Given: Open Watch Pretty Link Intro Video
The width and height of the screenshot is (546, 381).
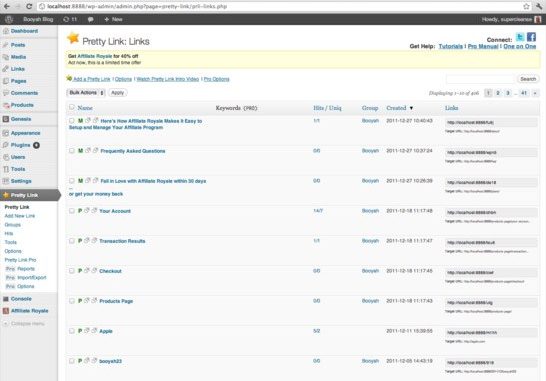Looking at the screenshot, I should point(167,79).
